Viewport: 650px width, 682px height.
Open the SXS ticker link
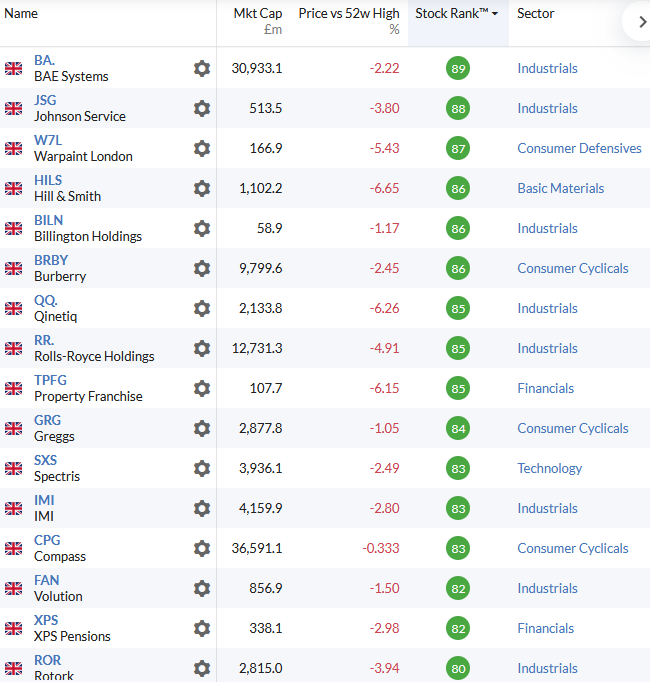(45, 460)
